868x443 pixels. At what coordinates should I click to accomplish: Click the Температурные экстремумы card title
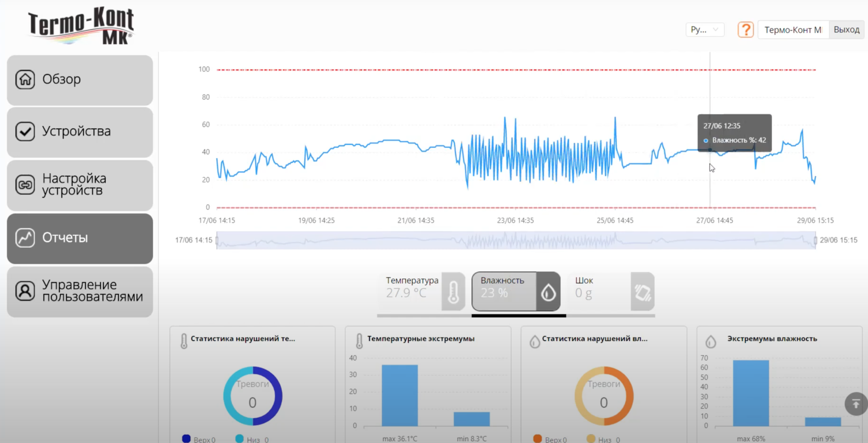(421, 339)
